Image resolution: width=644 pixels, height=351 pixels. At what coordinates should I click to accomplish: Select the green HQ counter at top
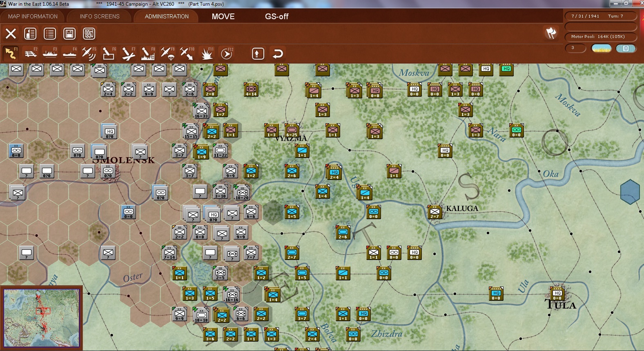pos(506,69)
